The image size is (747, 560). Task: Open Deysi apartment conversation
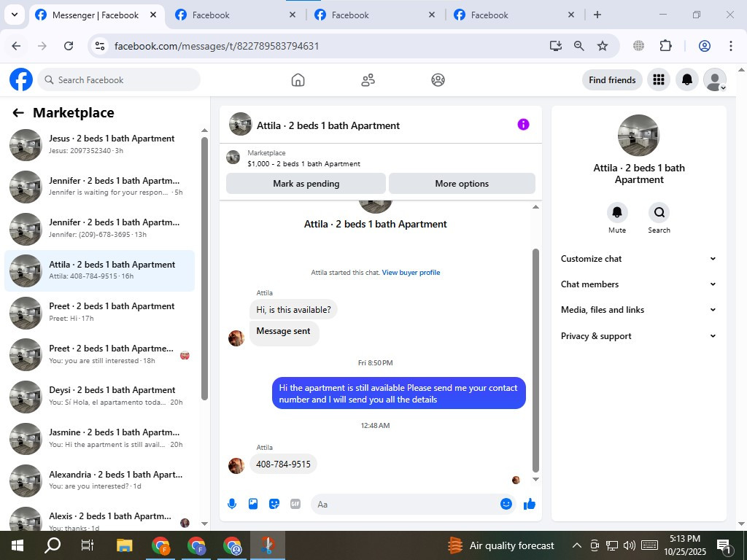pos(100,396)
